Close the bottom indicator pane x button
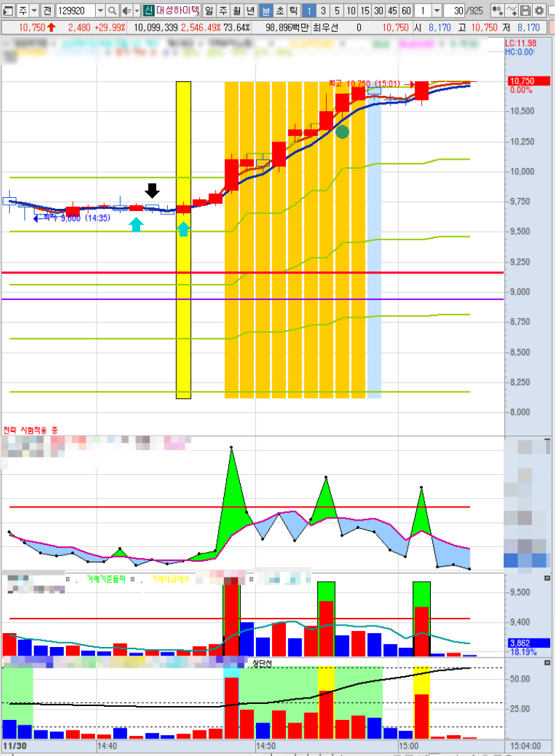 pyautogui.click(x=547, y=663)
